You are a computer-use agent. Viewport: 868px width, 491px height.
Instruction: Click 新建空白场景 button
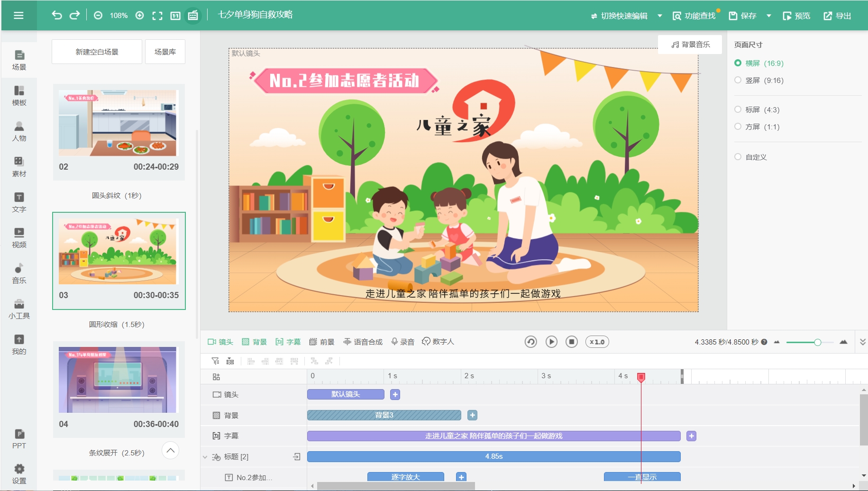pyautogui.click(x=97, y=52)
